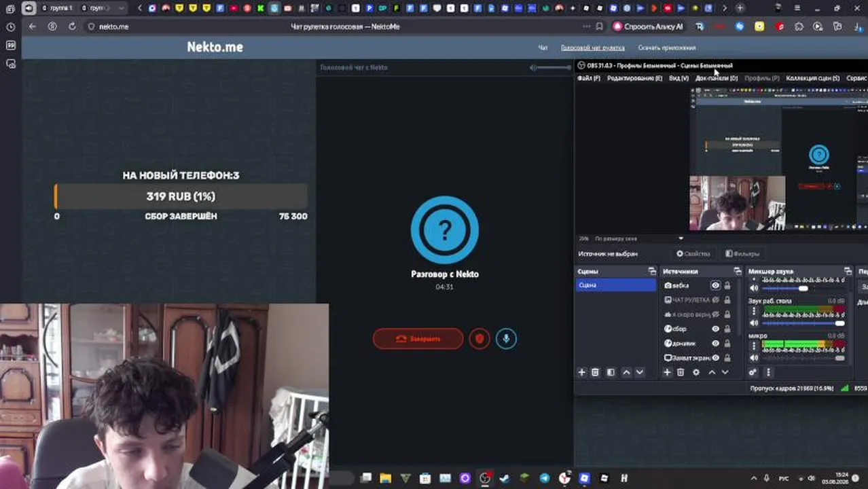Select the донатик source row

699,343
